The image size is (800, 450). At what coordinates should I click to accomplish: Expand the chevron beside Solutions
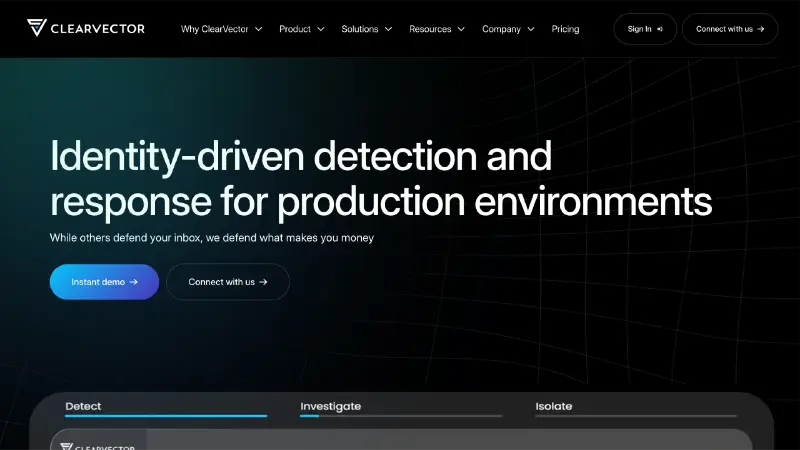click(388, 29)
